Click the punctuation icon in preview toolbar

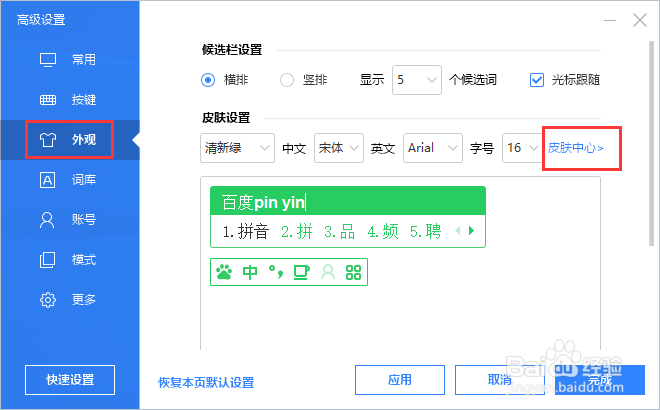pos(276,272)
